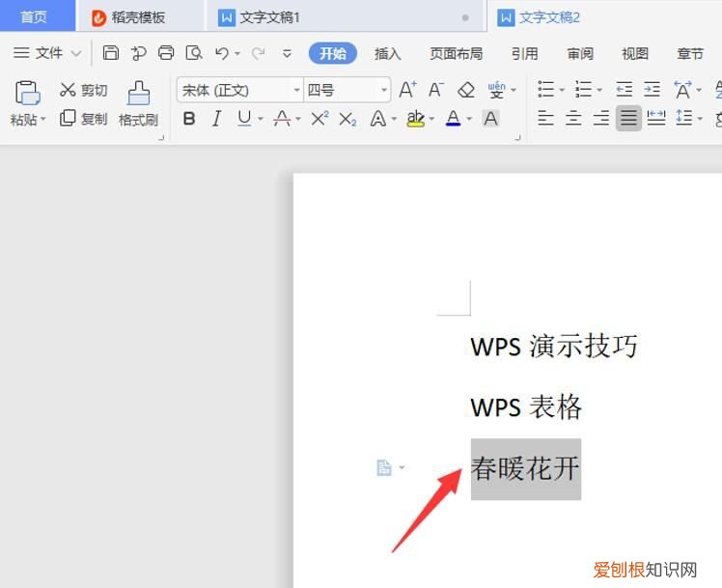This screenshot has width=722, height=588.
Task: Toggle character shading gray A button
Action: (491, 119)
